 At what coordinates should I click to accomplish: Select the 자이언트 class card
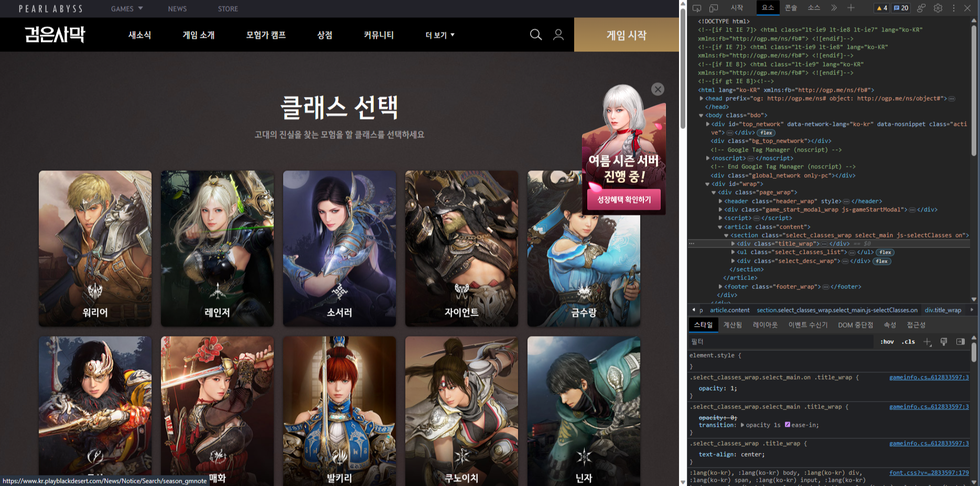tap(461, 249)
